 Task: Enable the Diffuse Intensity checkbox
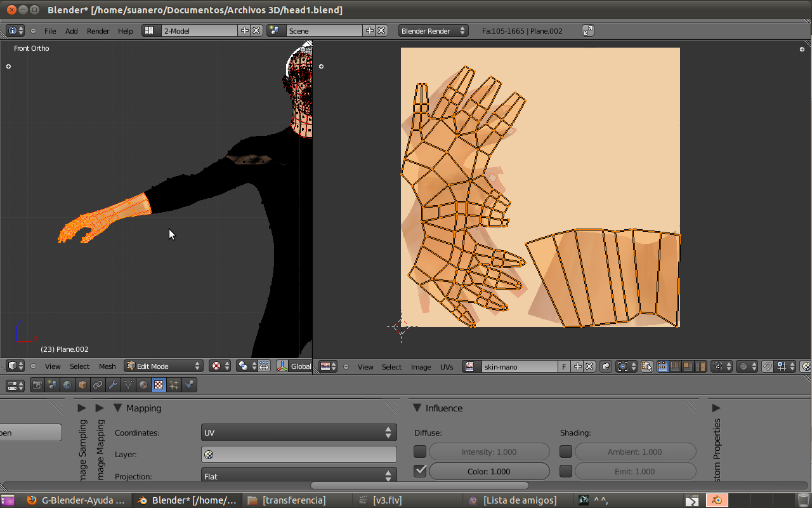point(420,451)
